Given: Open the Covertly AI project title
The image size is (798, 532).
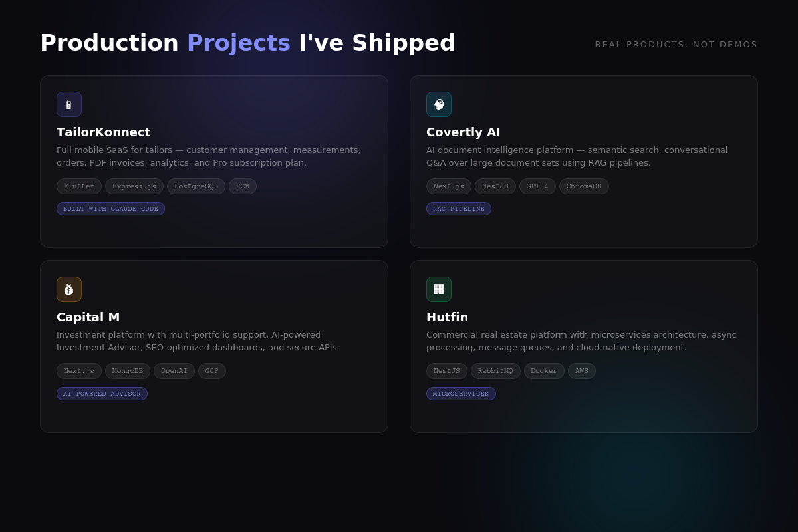Looking at the screenshot, I should [463, 132].
